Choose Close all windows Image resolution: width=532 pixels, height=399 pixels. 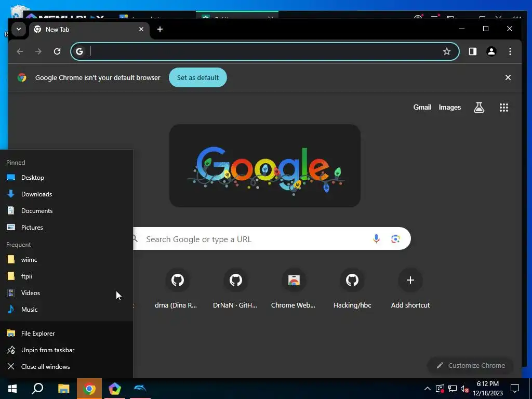click(x=66, y=366)
